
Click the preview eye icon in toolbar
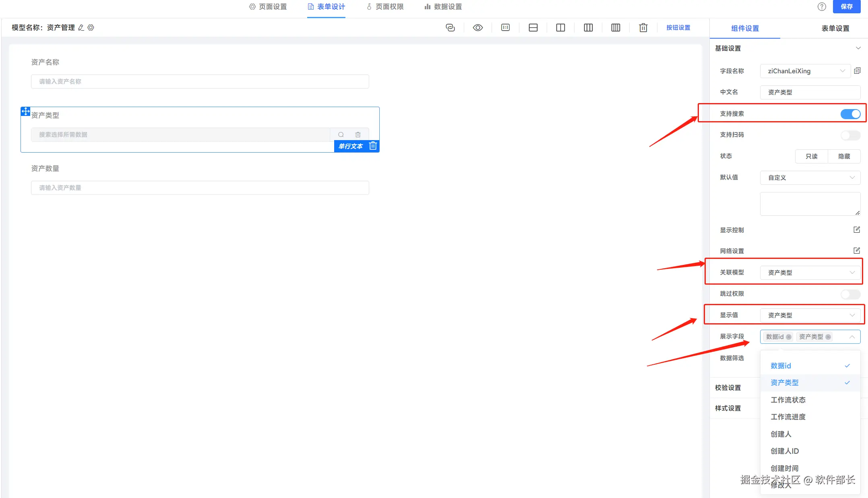477,28
